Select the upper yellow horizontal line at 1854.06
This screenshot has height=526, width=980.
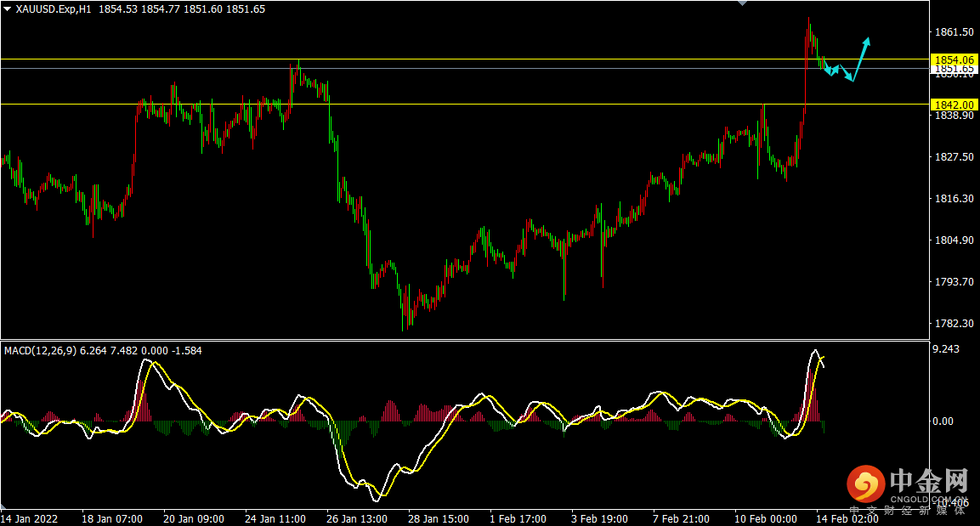(465, 59)
